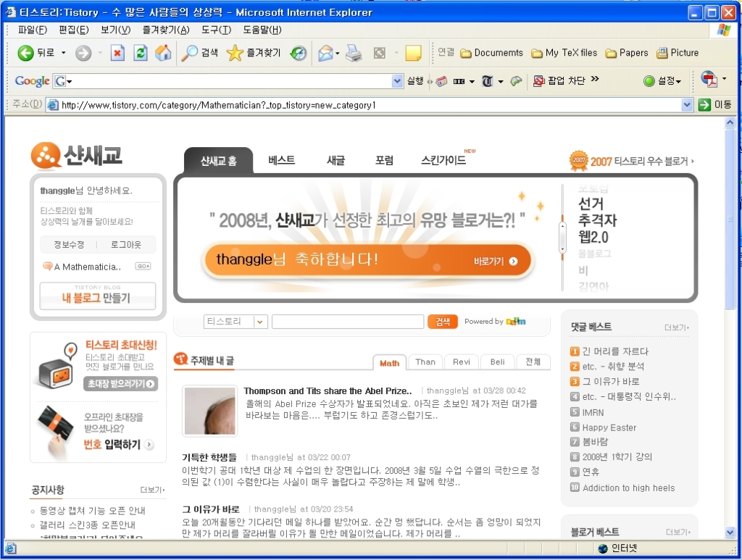Click the 정보수정 edit info link
This screenshot has width=742, height=560.
[x=69, y=245]
